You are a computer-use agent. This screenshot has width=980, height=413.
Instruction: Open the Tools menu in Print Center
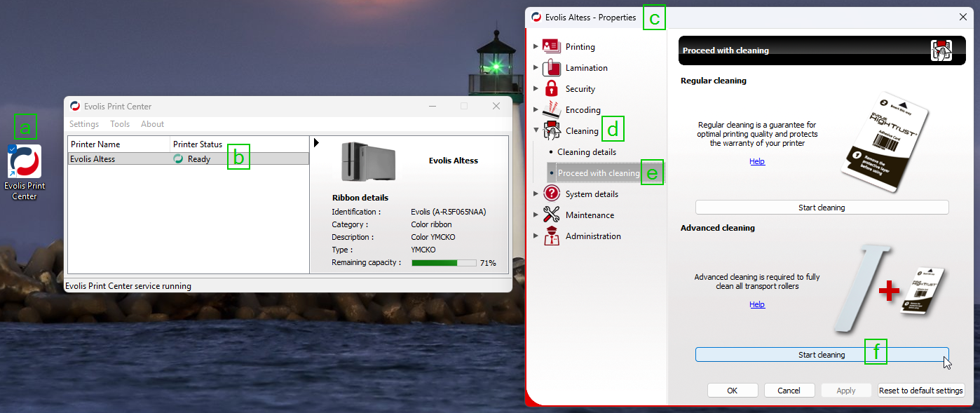(x=120, y=124)
